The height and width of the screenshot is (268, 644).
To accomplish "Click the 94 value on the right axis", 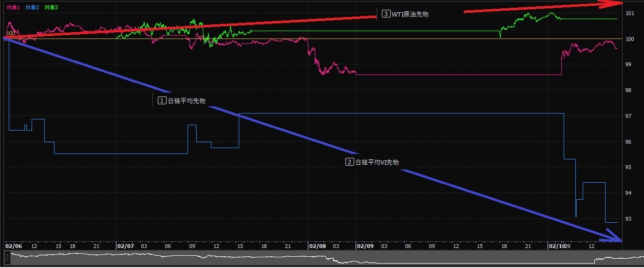I will (629, 193).
